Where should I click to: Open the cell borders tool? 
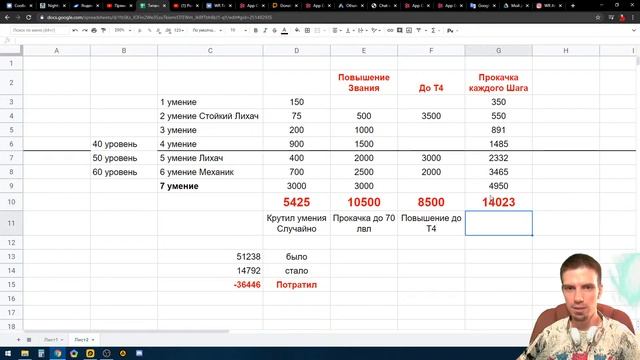click(307, 31)
